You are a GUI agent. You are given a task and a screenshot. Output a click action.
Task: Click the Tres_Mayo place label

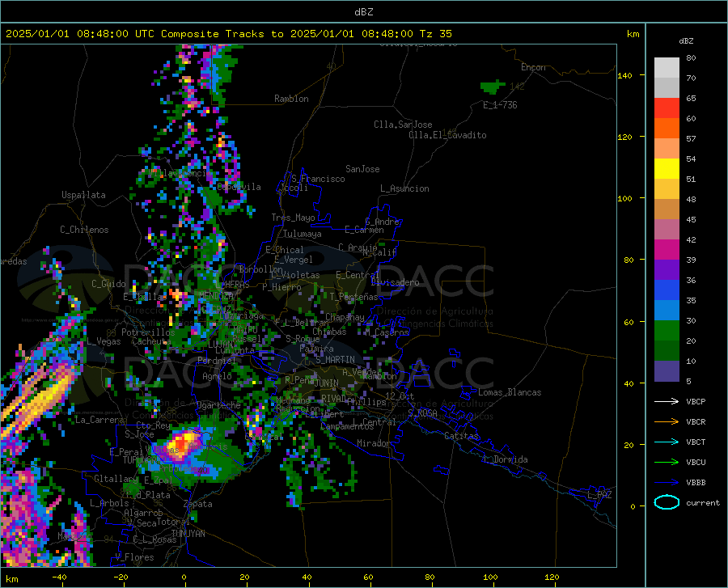293,218
